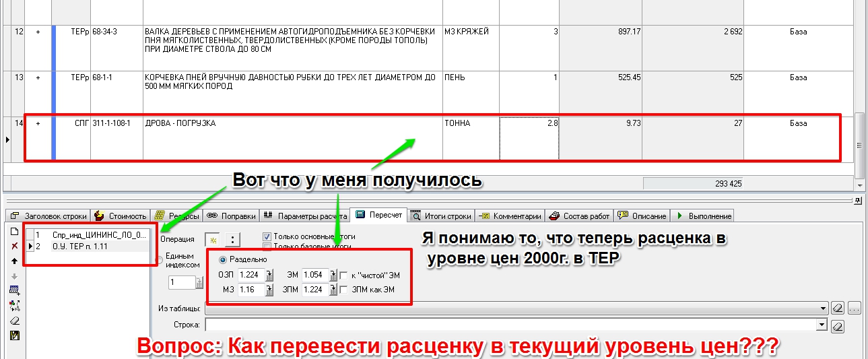Select the multiply operation button

(x=211, y=239)
